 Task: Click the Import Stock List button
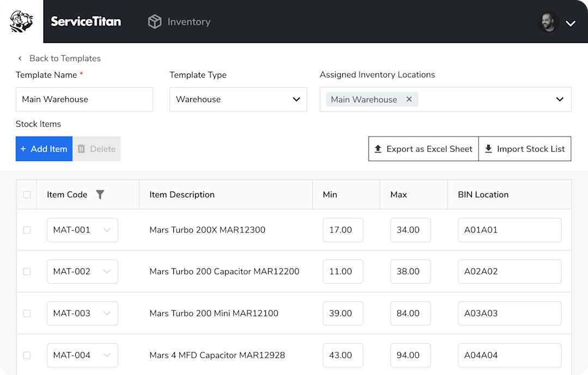pyautogui.click(x=525, y=149)
